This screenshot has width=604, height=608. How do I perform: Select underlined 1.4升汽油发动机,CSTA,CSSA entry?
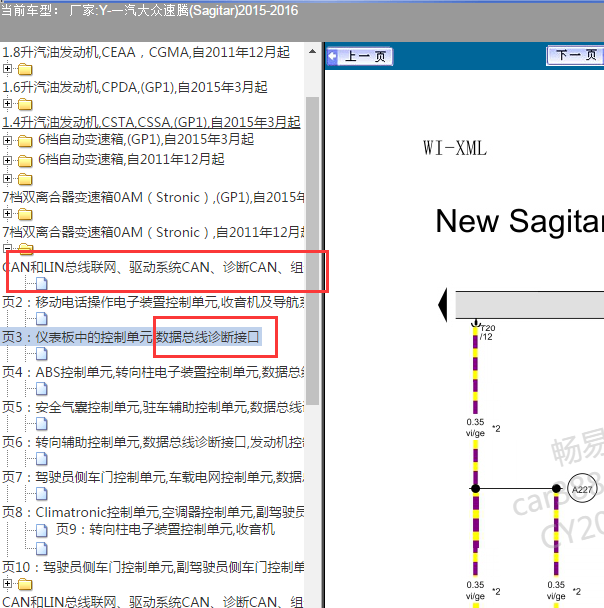pos(151,122)
